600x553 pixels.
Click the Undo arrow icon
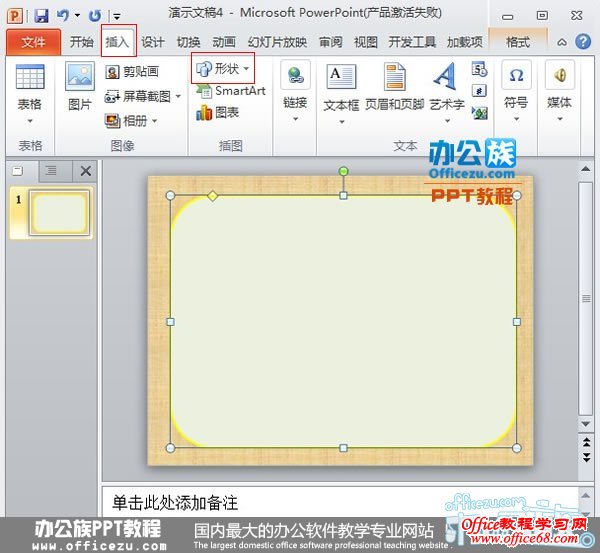(x=63, y=16)
